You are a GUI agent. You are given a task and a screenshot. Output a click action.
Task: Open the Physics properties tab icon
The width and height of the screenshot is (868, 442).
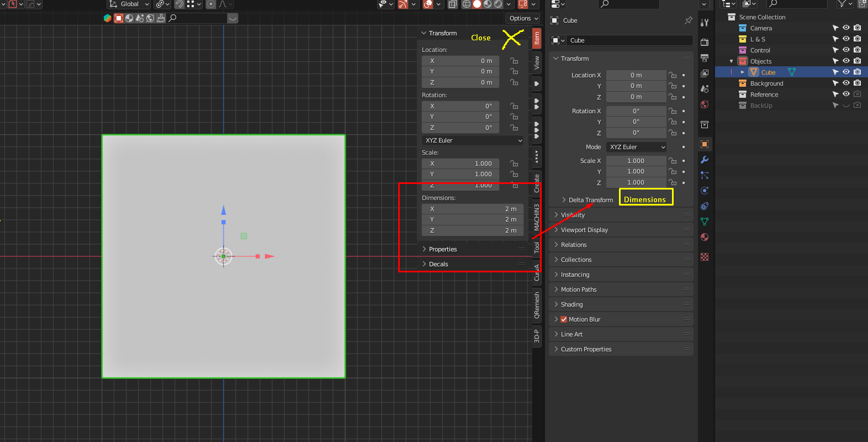tap(705, 191)
